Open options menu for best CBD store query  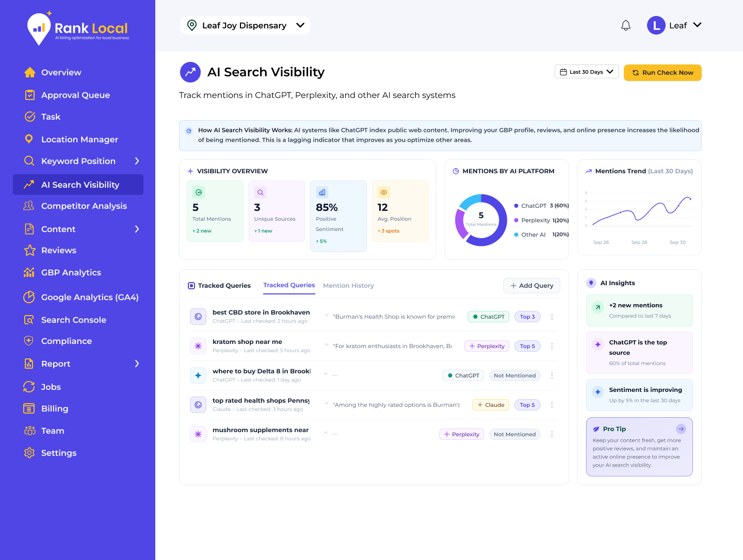click(552, 317)
